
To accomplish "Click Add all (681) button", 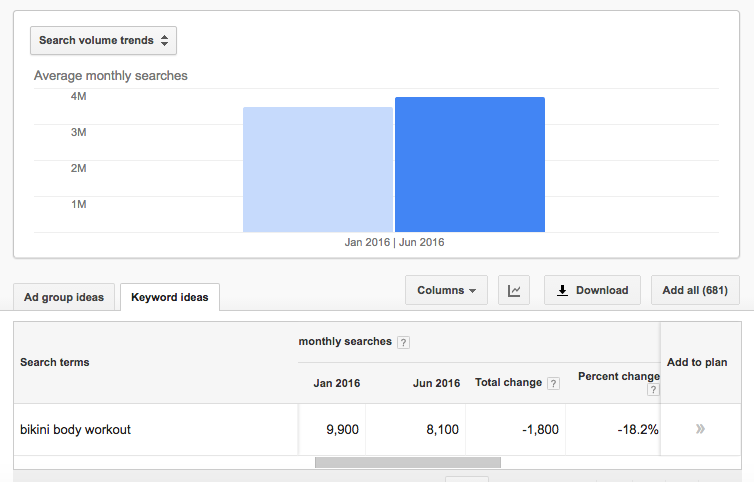I will 695,290.
